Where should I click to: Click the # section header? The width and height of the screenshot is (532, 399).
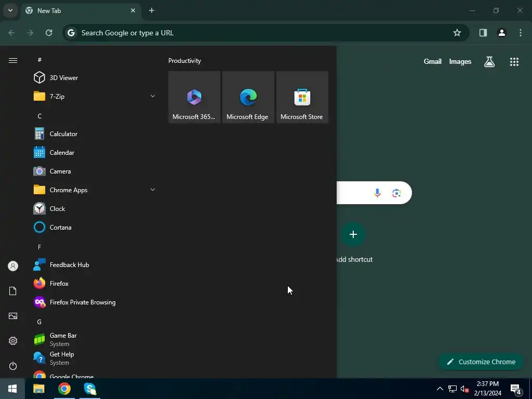click(39, 60)
